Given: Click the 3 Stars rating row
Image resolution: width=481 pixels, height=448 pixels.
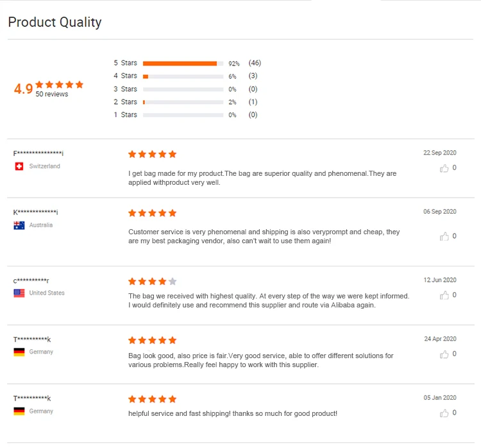Looking at the screenshot, I should (x=183, y=89).
